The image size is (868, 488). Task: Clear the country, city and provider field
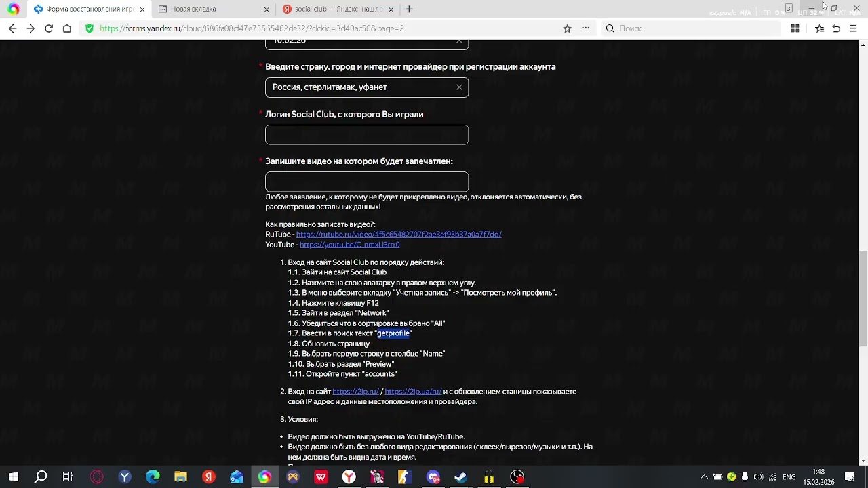459,87
